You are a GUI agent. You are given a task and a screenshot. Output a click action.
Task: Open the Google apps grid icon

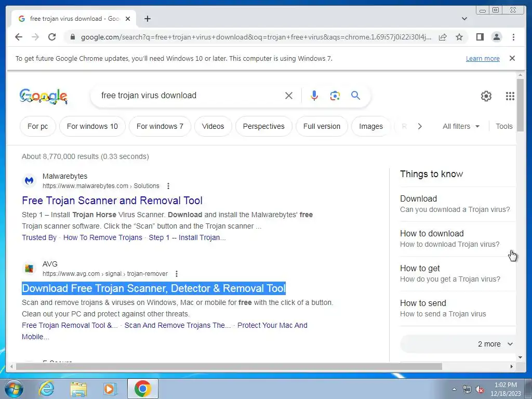click(510, 96)
